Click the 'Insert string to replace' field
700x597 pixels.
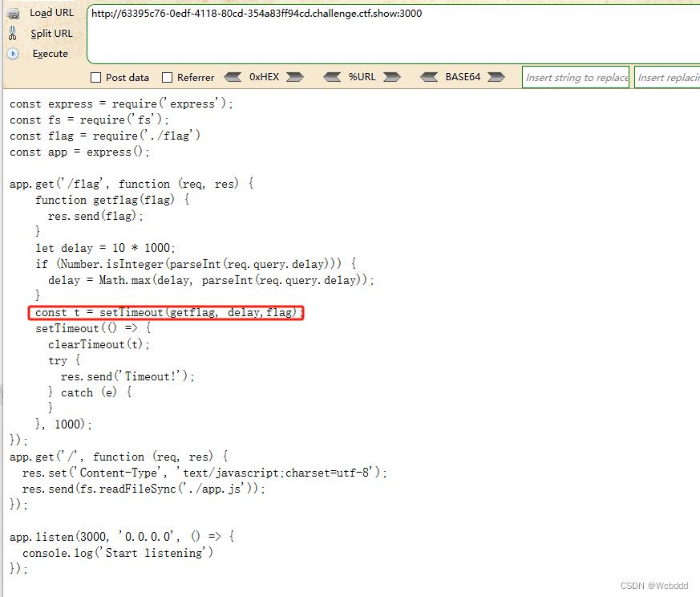(x=576, y=77)
